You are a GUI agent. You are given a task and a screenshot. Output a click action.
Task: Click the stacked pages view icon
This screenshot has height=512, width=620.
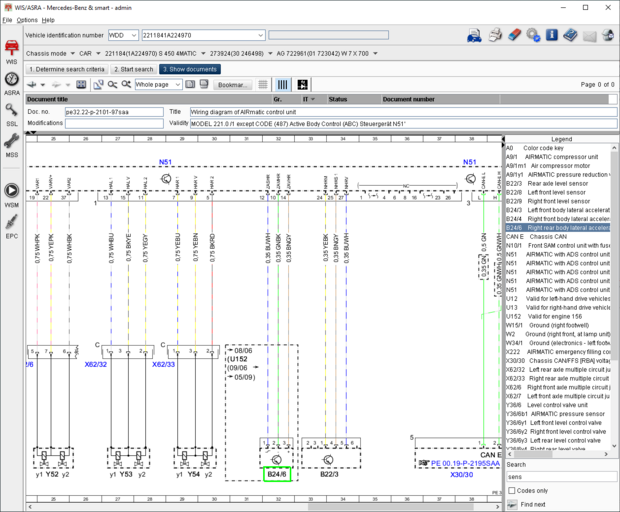click(x=204, y=84)
